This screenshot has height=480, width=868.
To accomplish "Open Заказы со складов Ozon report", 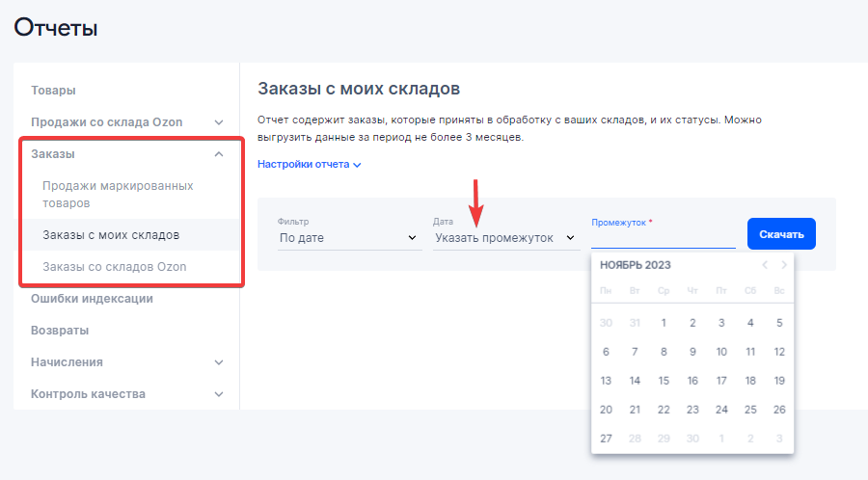I will (x=115, y=267).
